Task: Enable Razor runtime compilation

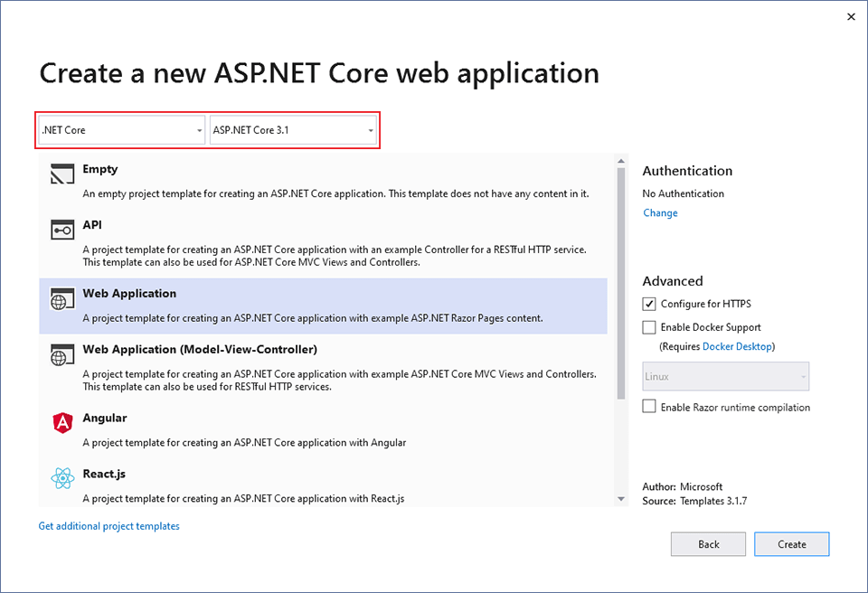Action: click(647, 407)
